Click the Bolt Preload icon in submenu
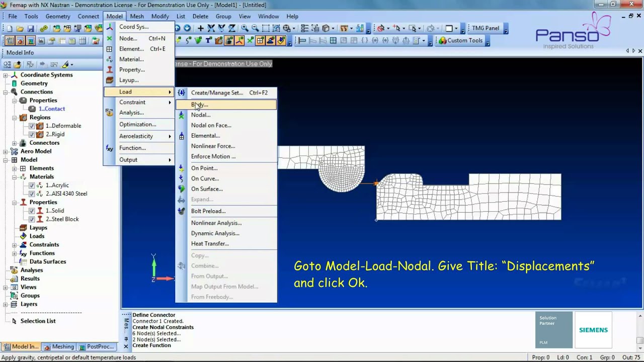The image size is (644, 362). click(182, 211)
